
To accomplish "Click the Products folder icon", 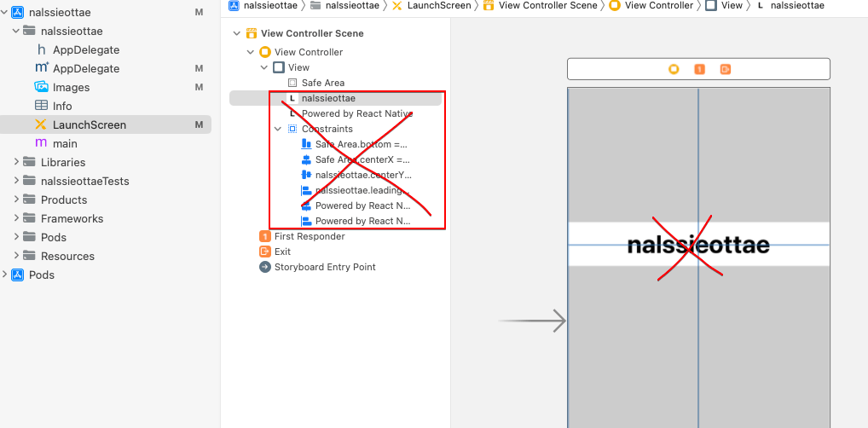I will tap(29, 200).
